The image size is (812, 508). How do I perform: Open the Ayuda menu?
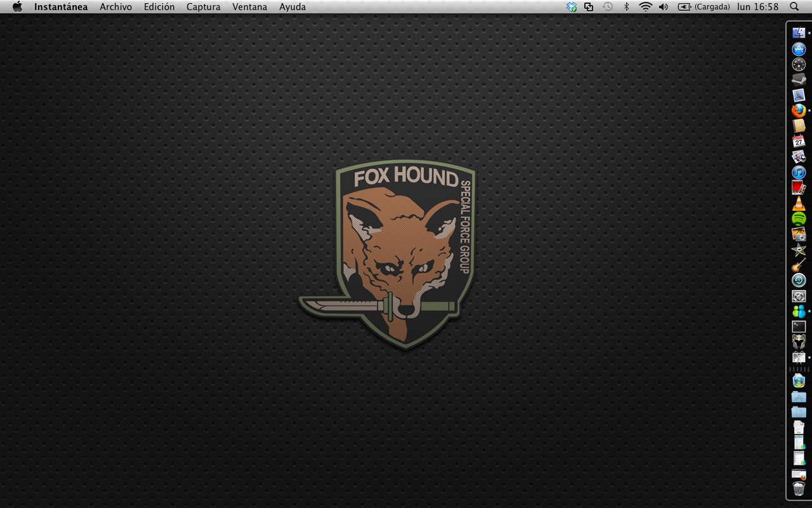[292, 7]
